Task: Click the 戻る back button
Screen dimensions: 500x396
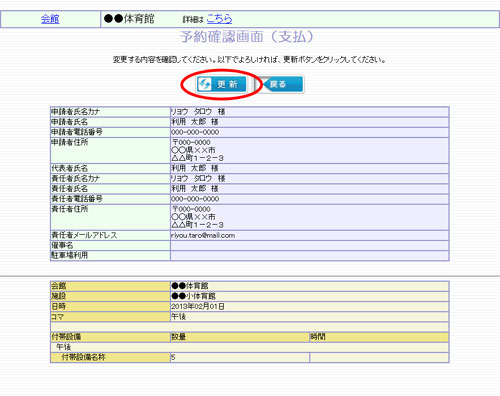Action: (x=282, y=84)
